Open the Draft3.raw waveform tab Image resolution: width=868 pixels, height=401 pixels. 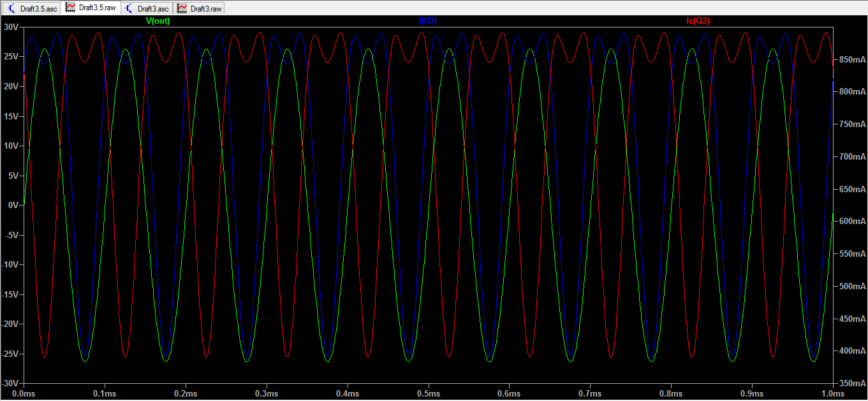tap(199, 8)
